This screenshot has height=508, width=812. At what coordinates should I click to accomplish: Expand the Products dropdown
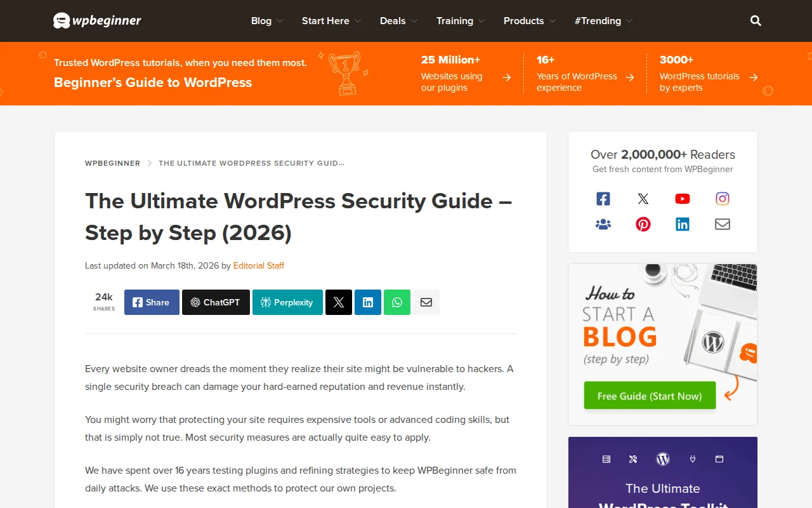click(x=528, y=20)
